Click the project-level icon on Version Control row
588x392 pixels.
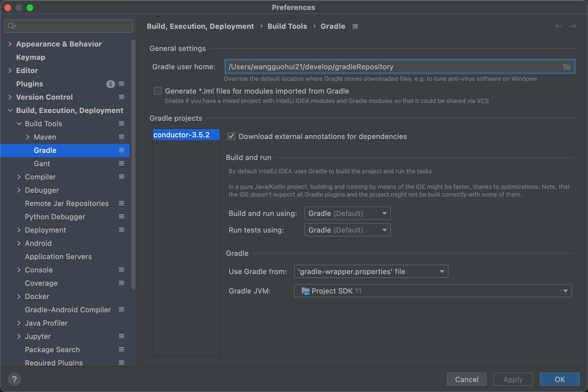(122, 97)
